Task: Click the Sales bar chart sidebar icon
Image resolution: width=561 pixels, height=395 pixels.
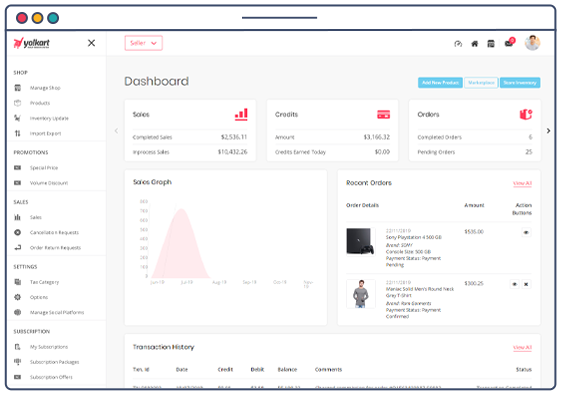Action: (x=18, y=217)
